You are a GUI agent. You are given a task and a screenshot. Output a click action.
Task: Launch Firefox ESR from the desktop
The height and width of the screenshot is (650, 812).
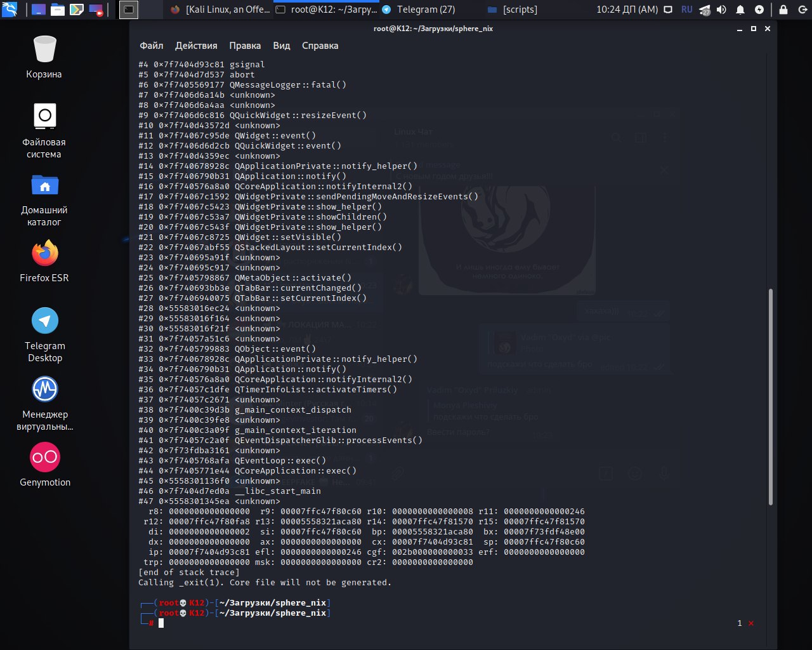[x=44, y=261]
